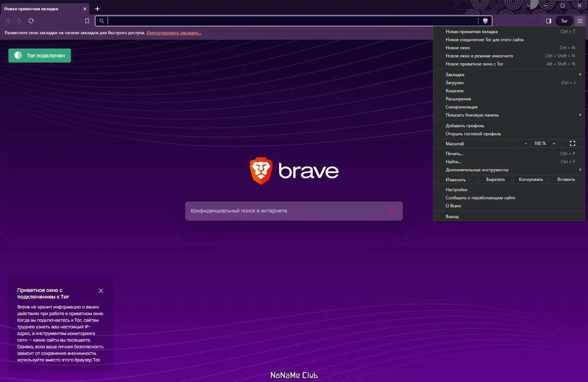Open tab search chevron in title bar
This screenshot has height=382, width=588.
(529, 6)
